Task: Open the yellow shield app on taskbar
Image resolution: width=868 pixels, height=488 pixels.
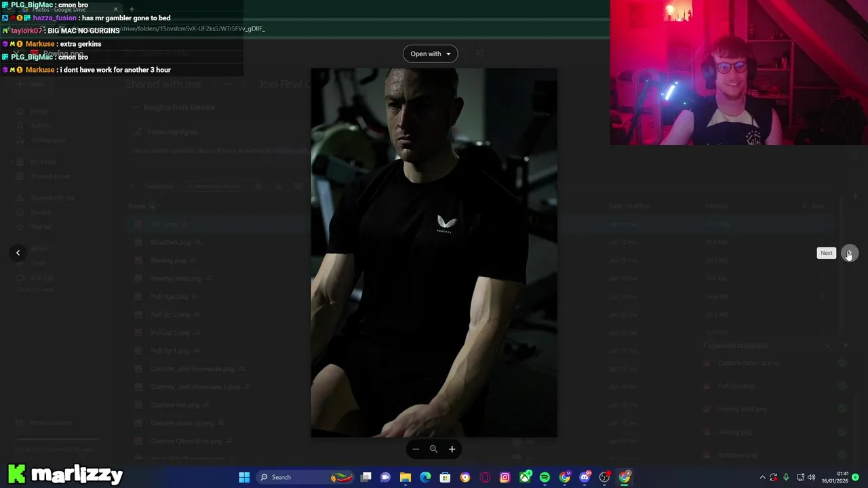Action: 465,477
